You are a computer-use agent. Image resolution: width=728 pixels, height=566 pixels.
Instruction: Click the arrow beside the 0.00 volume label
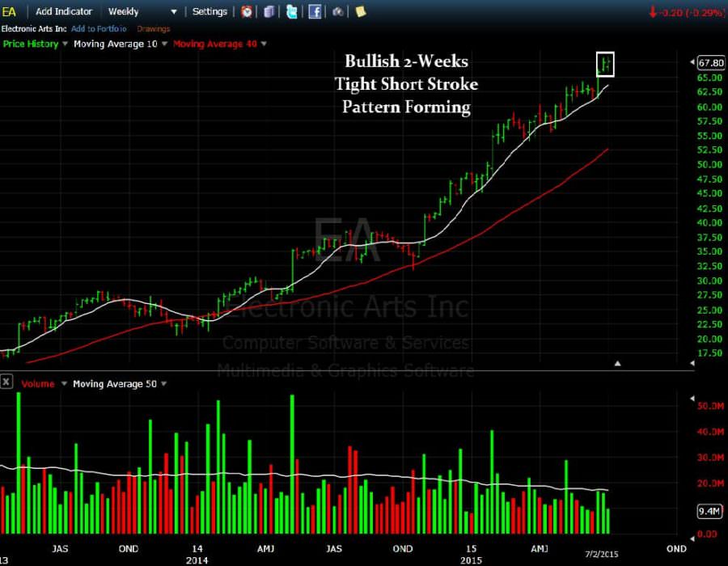[692, 539]
